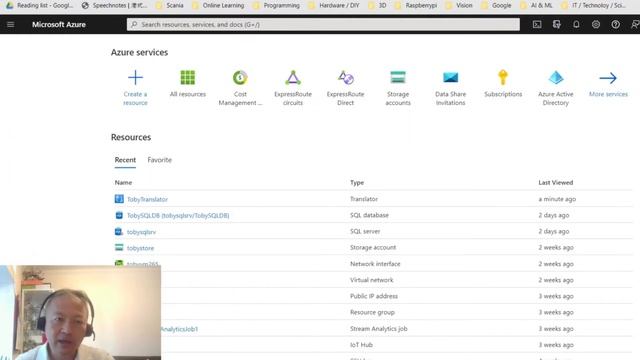Open the IT / Technology bookmarks folder
Viewport: 640px width, 360px height.
pyautogui.click(x=594, y=5)
